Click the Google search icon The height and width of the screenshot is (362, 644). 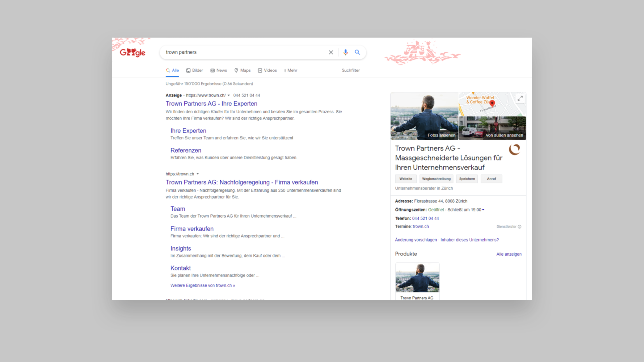pos(357,52)
